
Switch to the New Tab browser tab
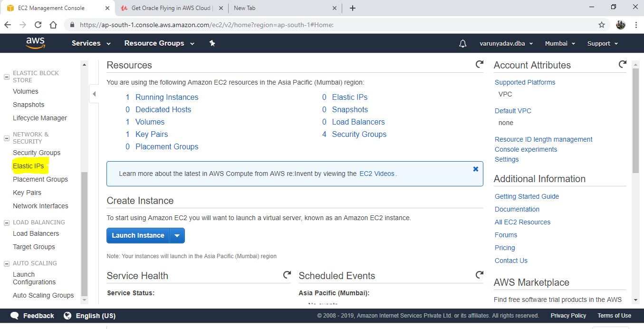[x=285, y=8]
